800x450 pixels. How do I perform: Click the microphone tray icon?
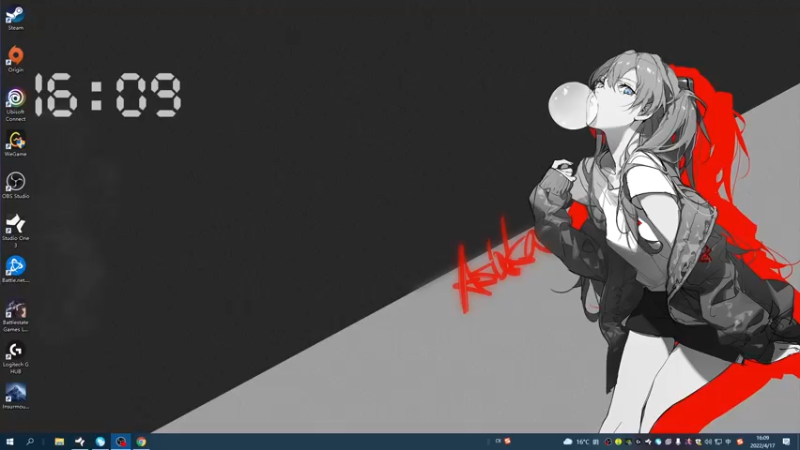[x=678, y=442]
